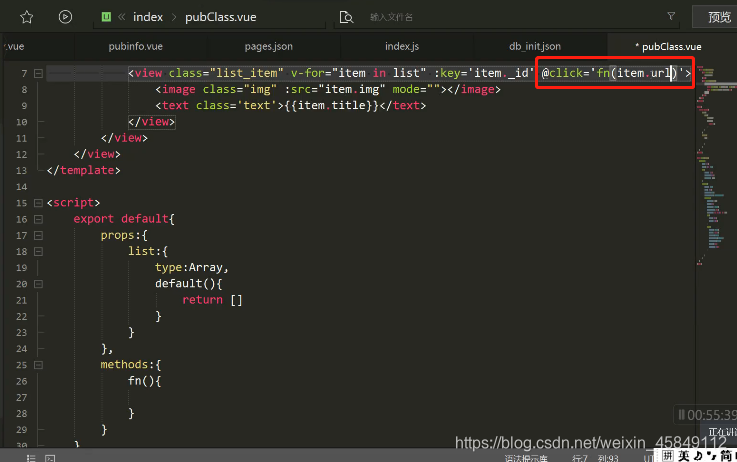Screen dimensions: 737x462
Task: Collapse the default() fold at line 20
Action: click(39, 284)
